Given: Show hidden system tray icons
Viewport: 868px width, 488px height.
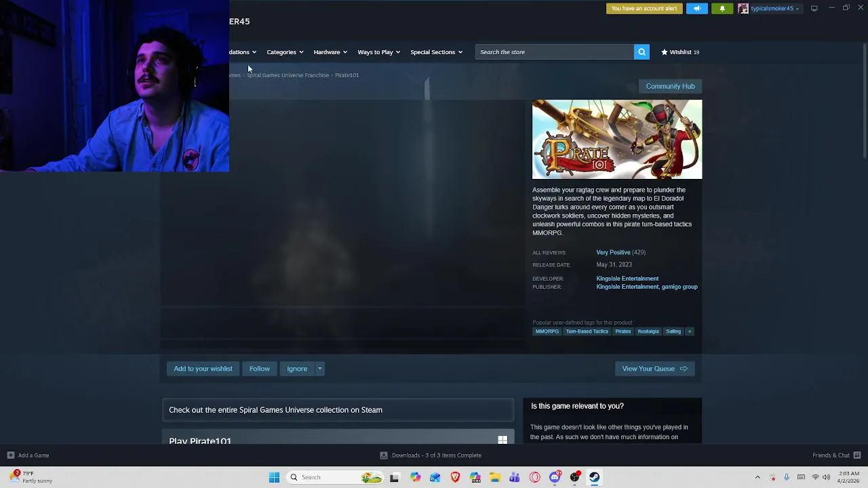Looking at the screenshot, I should click(x=757, y=477).
